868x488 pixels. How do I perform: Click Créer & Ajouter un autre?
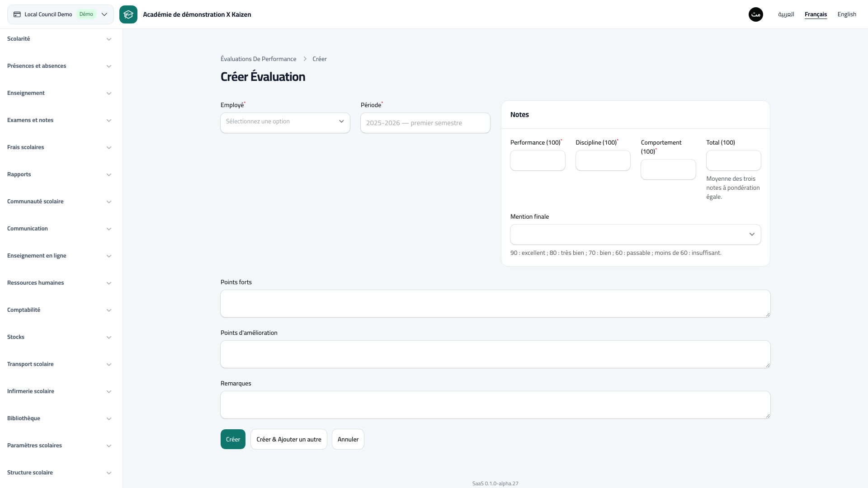click(289, 439)
